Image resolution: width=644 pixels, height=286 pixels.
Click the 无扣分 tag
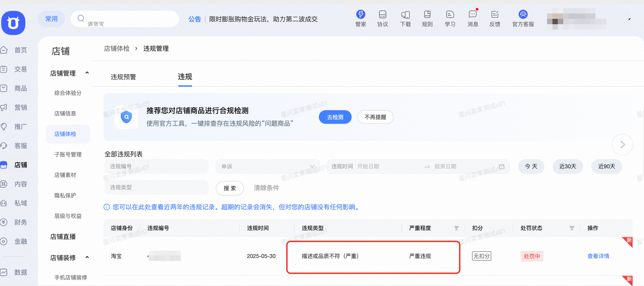481,256
